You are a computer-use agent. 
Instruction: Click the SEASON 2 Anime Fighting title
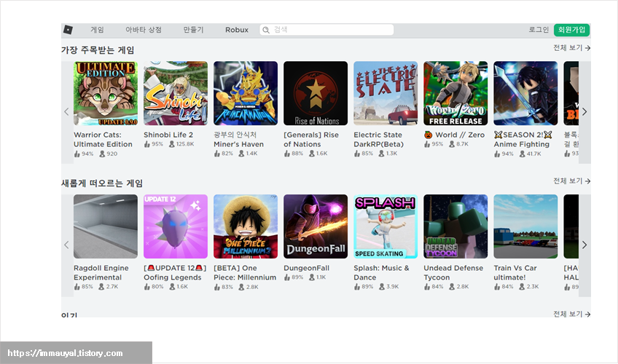[523, 139]
